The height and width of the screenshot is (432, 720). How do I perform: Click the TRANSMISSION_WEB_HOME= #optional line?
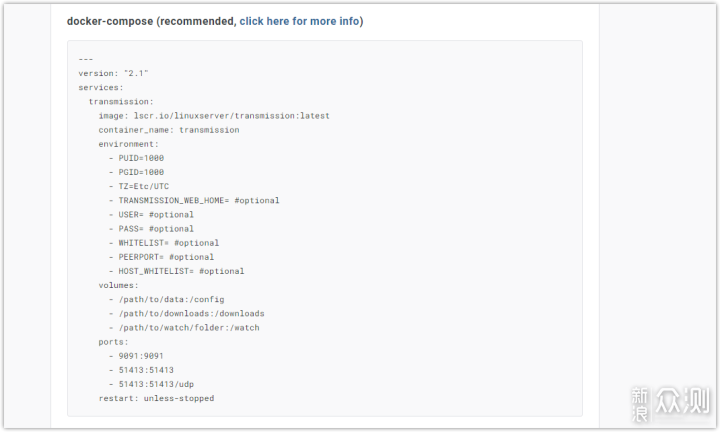pyautogui.click(x=198, y=200)
